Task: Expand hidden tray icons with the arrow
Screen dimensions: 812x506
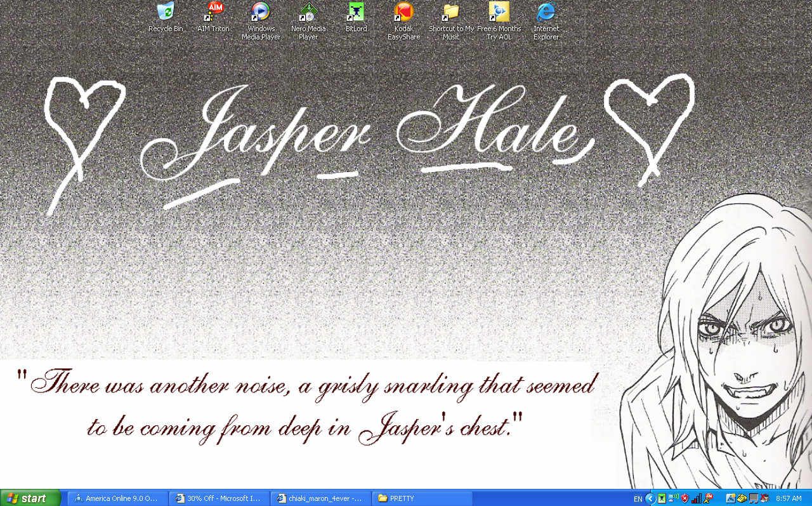Action: [650, 499]
